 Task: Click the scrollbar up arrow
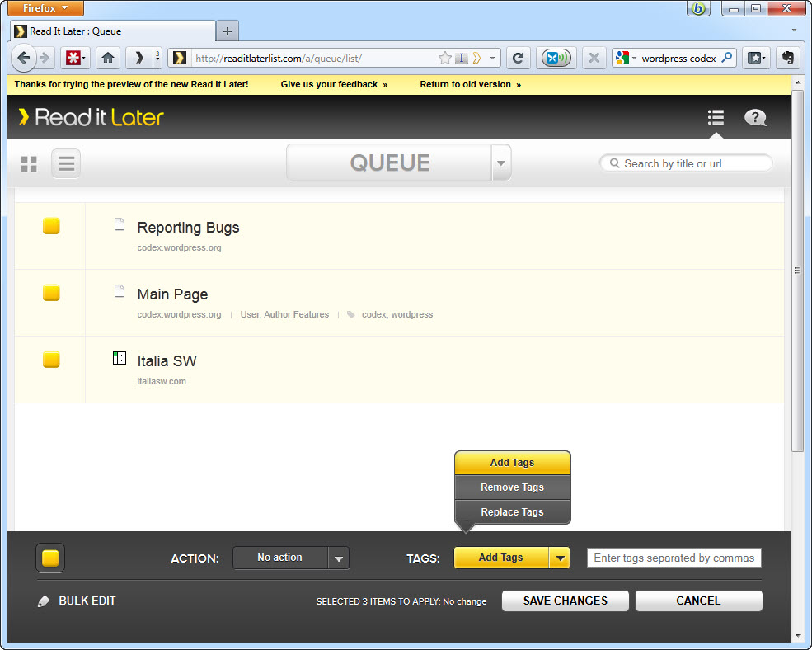point(797,82)
